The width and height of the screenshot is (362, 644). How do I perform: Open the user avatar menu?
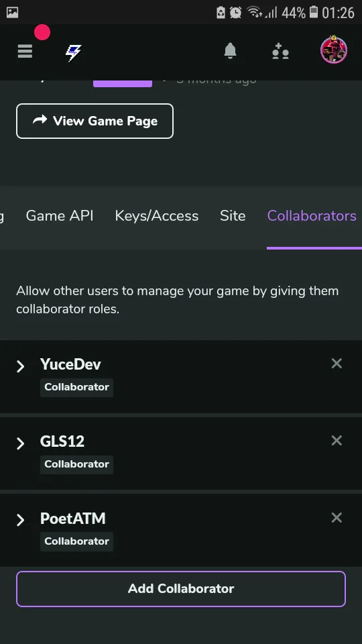[x=334, y=50]
